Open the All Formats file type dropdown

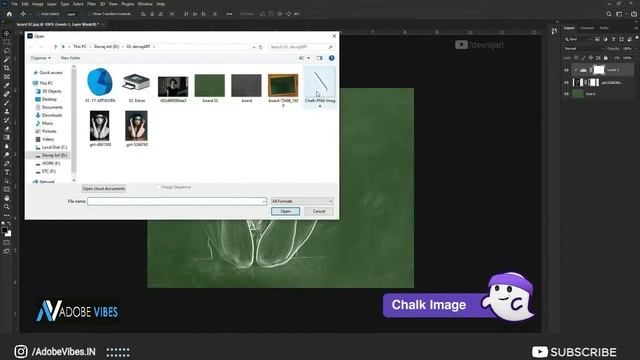[302, 201]
